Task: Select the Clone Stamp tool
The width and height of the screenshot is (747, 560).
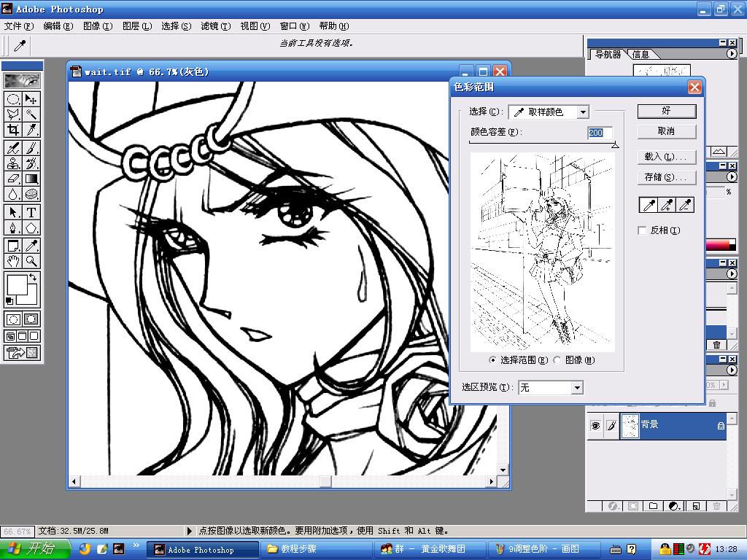Action: click(x=13, y=163)
